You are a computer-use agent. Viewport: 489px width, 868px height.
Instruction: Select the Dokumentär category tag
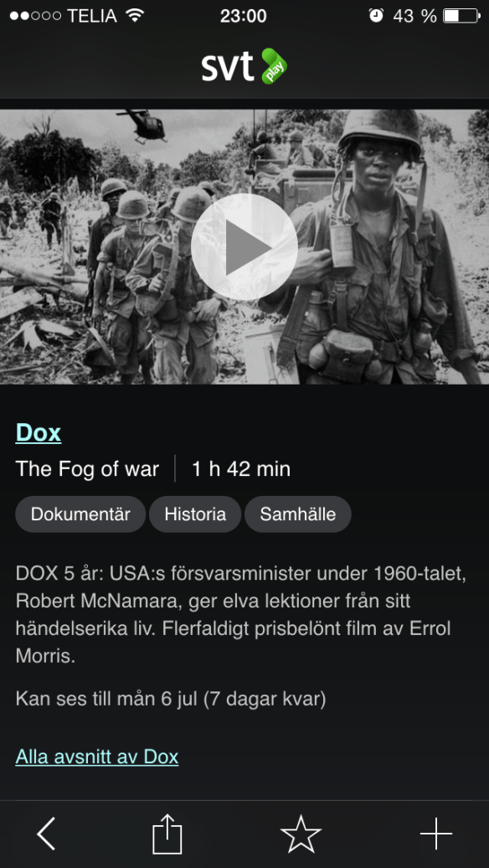tap(80, 514)
